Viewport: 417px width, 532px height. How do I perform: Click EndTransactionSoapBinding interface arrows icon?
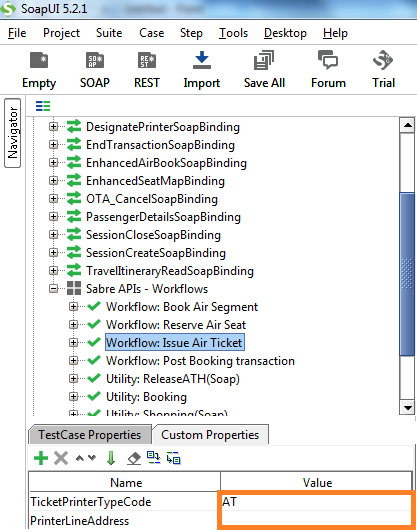point(74,145)
